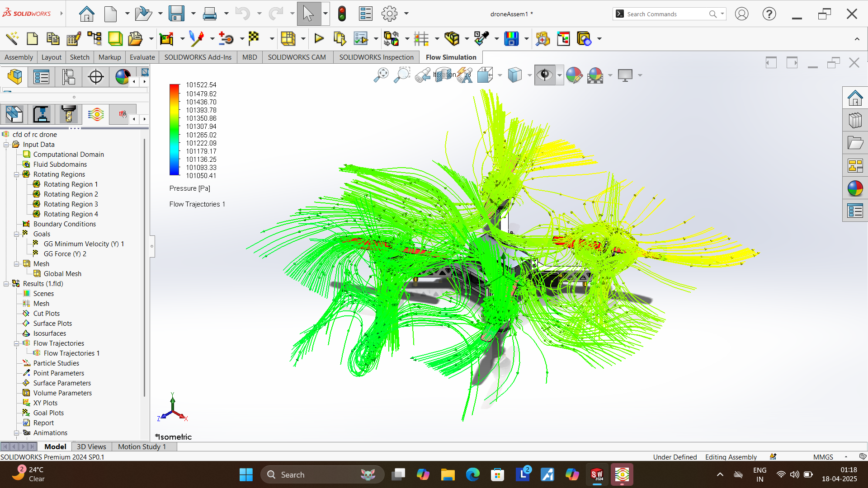Image resolution: width=868 pixels, height=488 pixels.
Task: Click the Windows Start button
Action: (246, 475)
